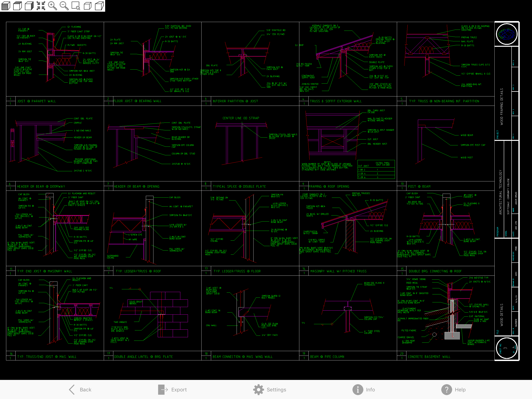The image size is (532, 399).
Task: Open Settings from the bottom bar
Action: click(x=276, y=389)
